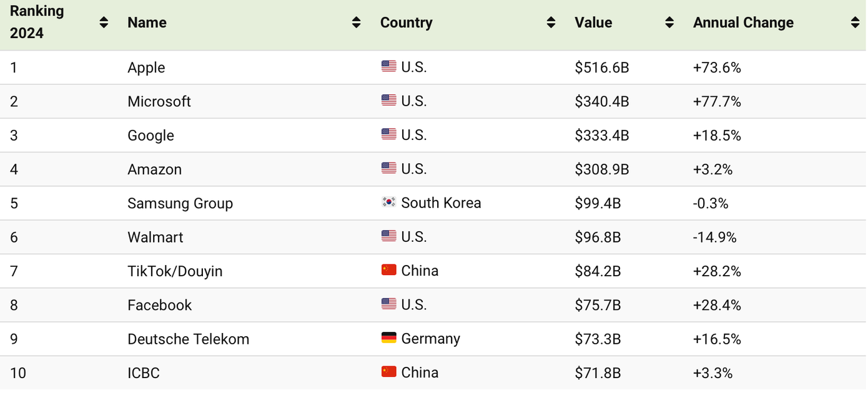
Task: Click the Country column header text
Action: click(406, 22)
